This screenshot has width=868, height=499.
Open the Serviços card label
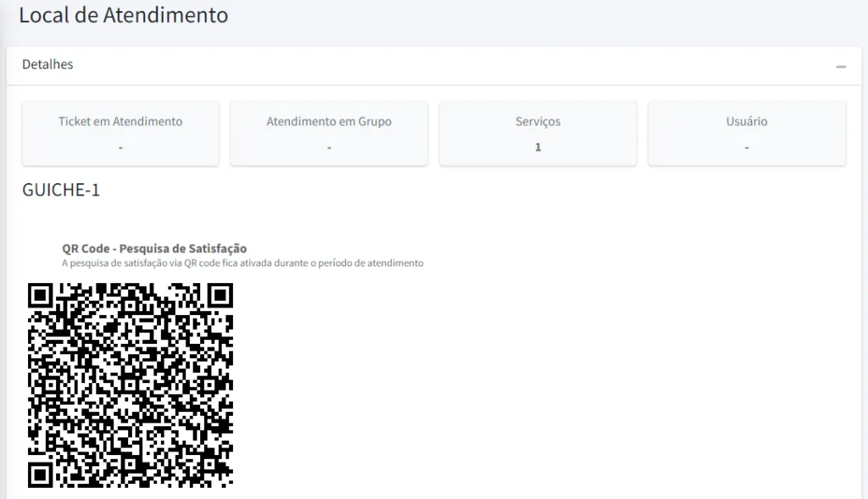click(x=537, y=121)
